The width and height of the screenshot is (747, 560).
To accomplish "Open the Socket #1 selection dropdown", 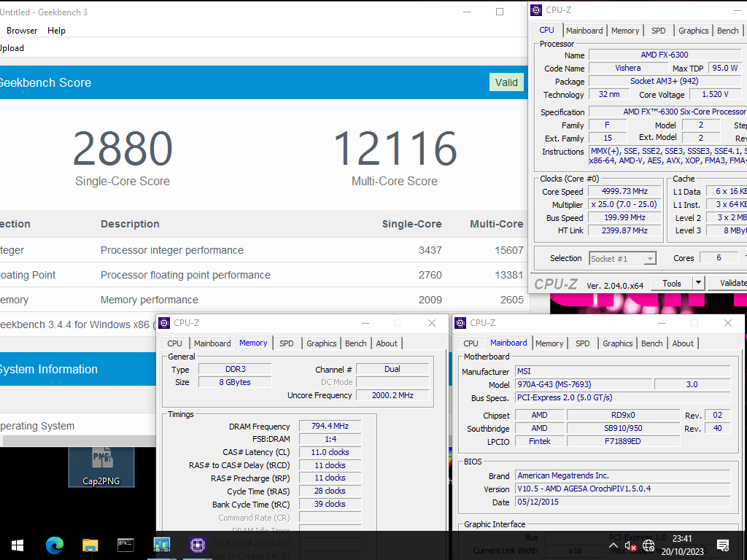I will point(623,259).
